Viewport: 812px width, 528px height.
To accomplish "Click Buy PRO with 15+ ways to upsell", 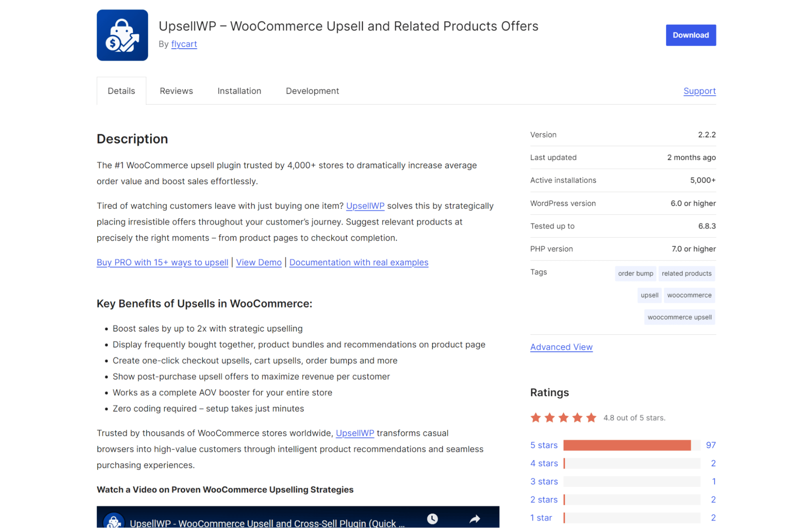I will point(162,262).
